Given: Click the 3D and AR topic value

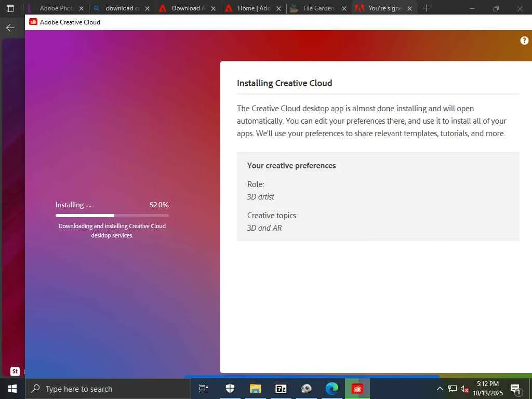Looking at the screenshot, I should 264,228.
